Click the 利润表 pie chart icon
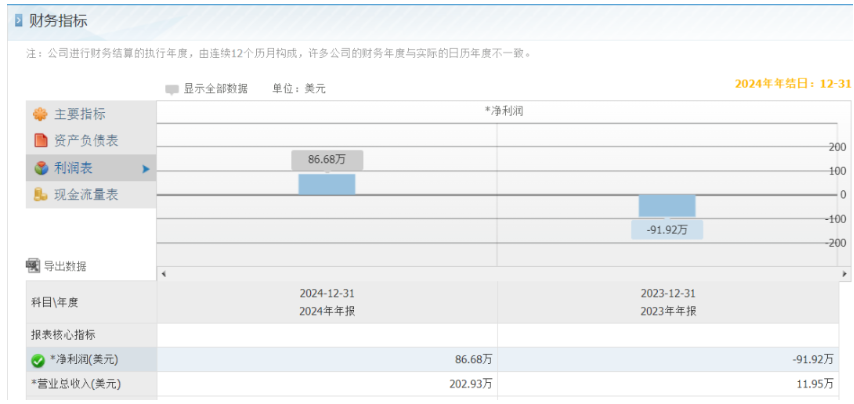The height and width of the screenshot is (404, 854). (x=41, y=168)
